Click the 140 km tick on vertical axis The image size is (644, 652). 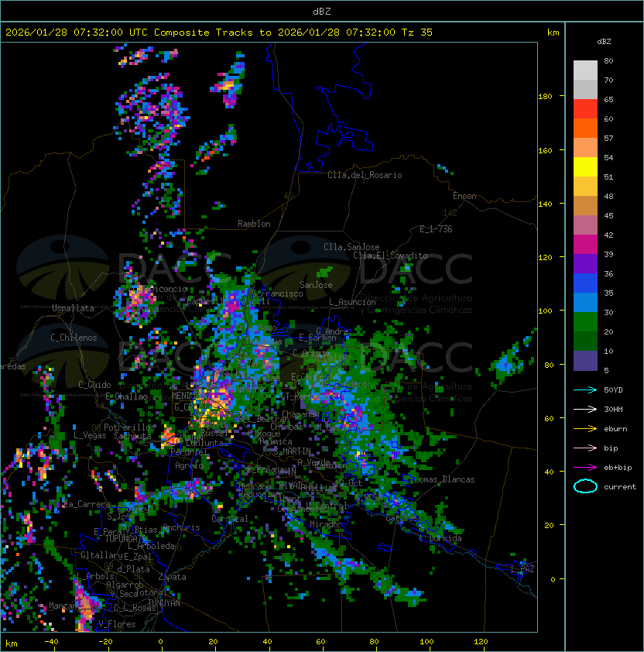coord(545,204)
